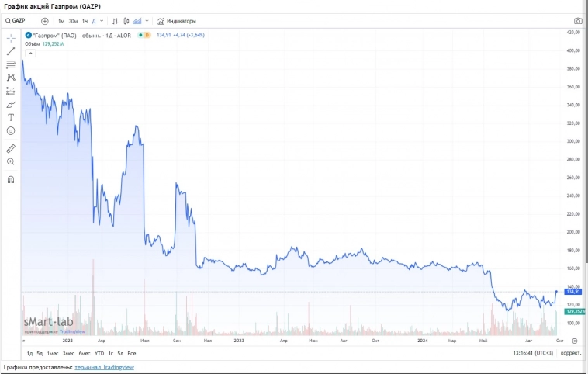Click the TradingView link under sMart-lab
Viewport: 588px width, 374px height.
(x=72, y=331)
